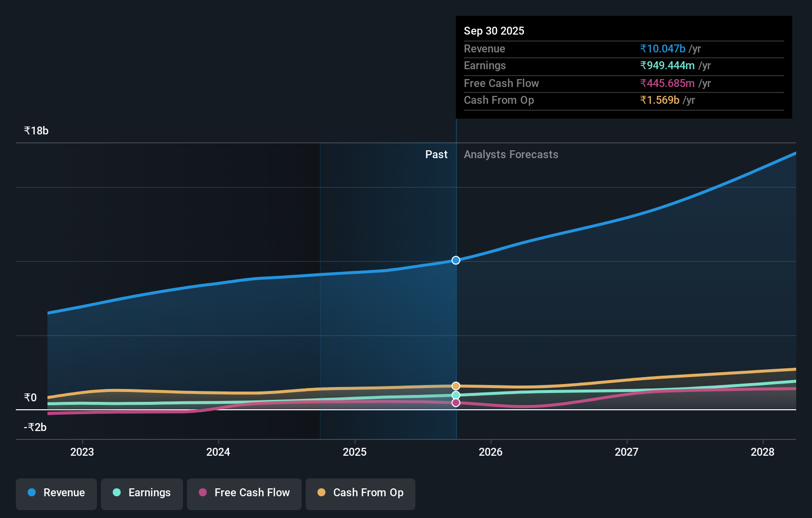The image size is (812, 518).
Task: Click the blue Revenue dot in the legend
Action: (32, 493)
